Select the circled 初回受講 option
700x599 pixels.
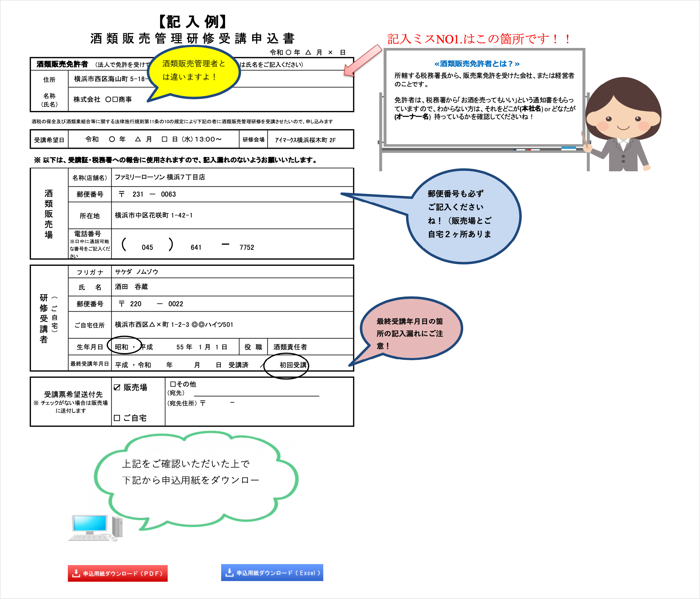tap(293, 365)
